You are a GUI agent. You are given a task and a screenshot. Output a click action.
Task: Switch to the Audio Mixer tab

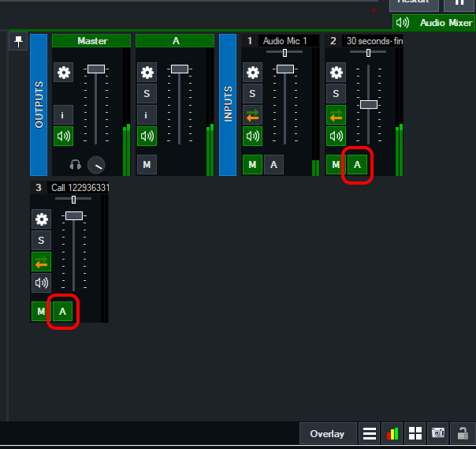(433, 23)
